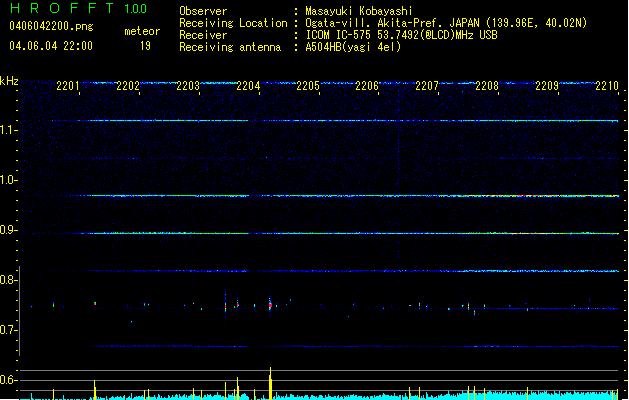Viewport: 629px width, 400px height.
Task: Click the kHz axis unit label
Action: click(x=9, y=81)
